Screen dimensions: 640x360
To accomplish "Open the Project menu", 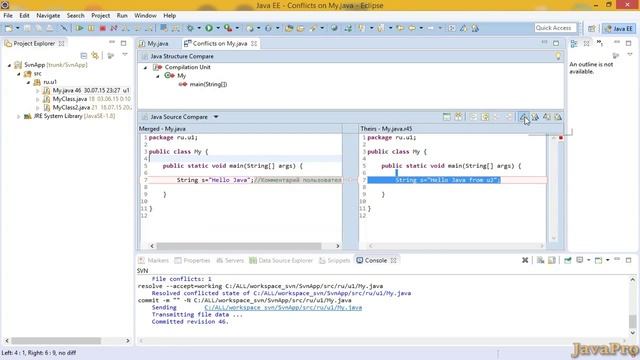I will [x=100, y=16].
